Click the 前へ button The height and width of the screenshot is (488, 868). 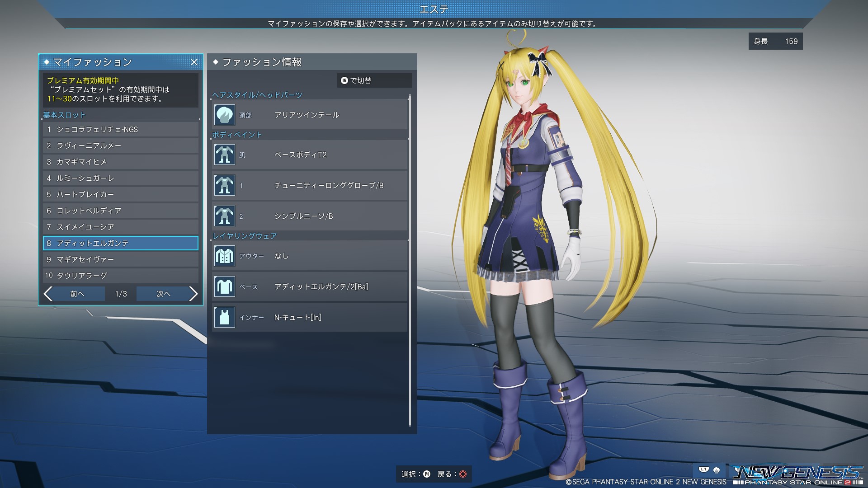[77, 294]
